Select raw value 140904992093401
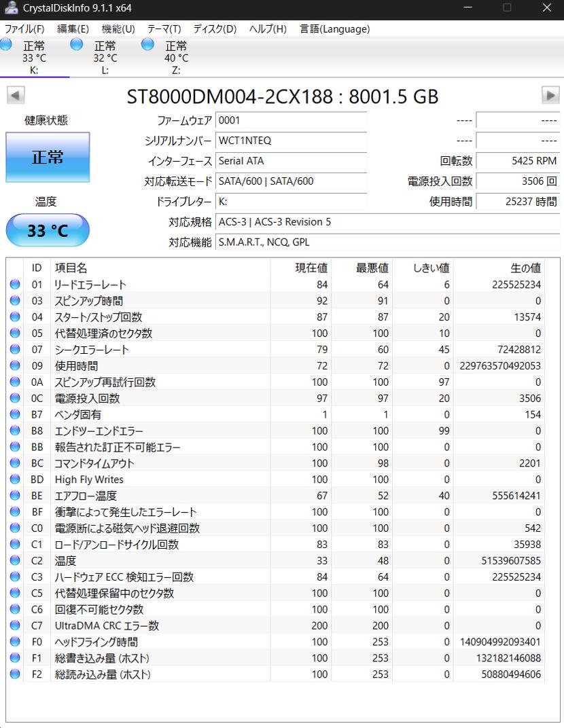This screenshot has height=728, width=564. [500, 642]
